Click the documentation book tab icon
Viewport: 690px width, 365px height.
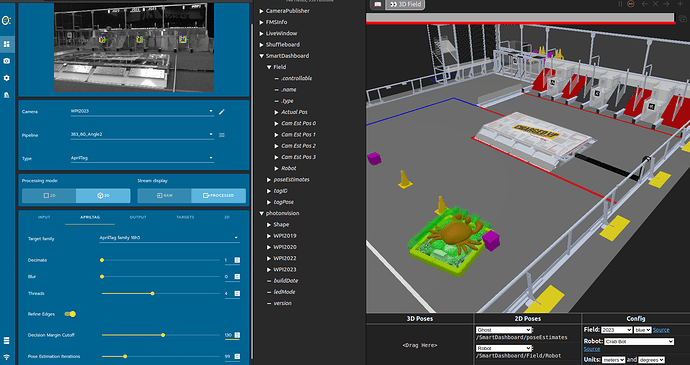tap(377, 4)
